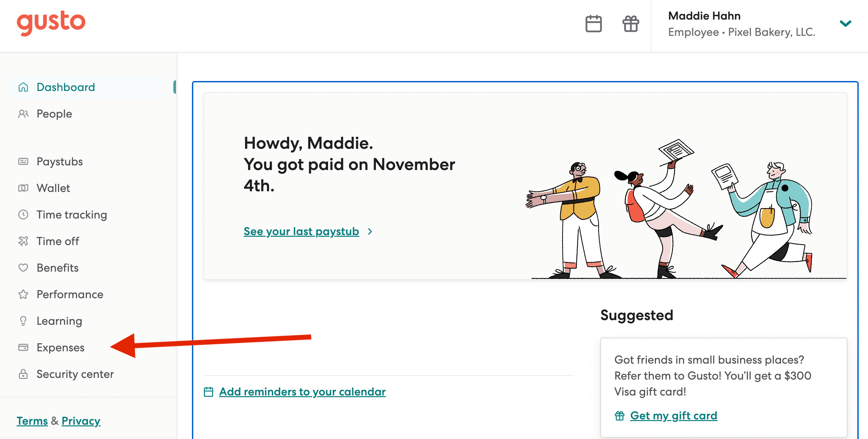This screenshot has width=868, height=439.
Task: Expand the Maddie Hahn account dropdown chevron
Action: point(845,24)
